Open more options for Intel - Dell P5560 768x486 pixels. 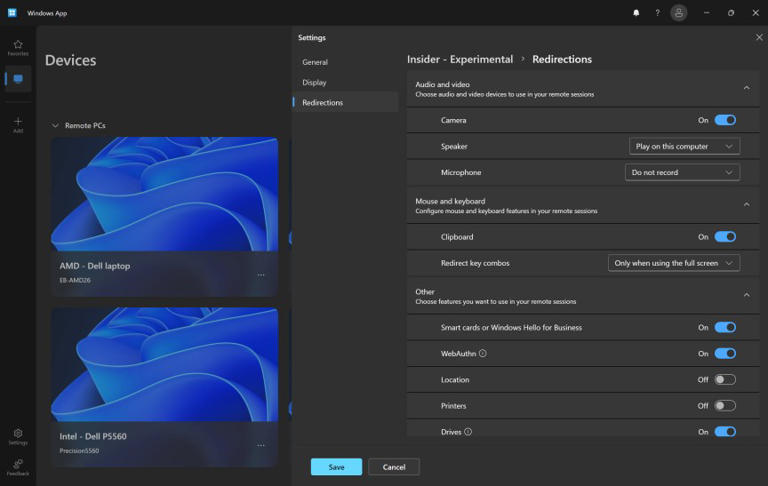coord(261,445)
